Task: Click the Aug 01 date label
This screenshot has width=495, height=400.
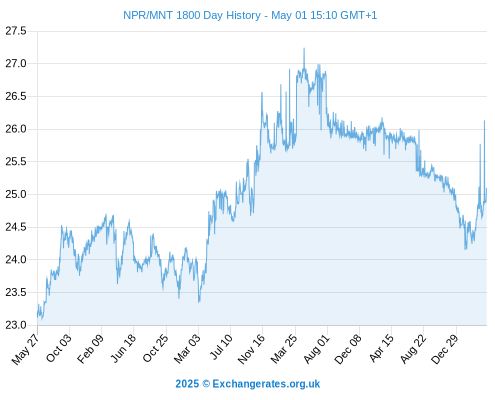Action: click(x=316, y=349)
